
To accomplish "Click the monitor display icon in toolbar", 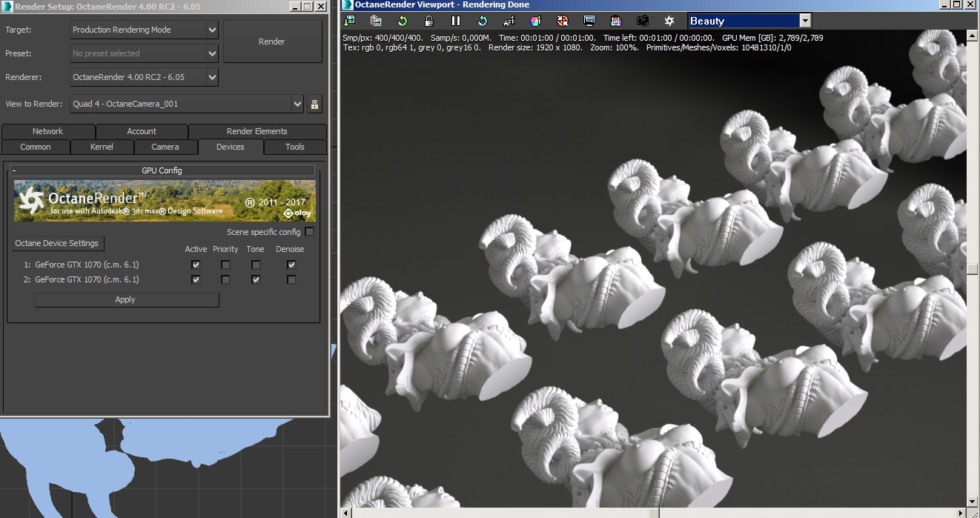I will click(589, 21).
